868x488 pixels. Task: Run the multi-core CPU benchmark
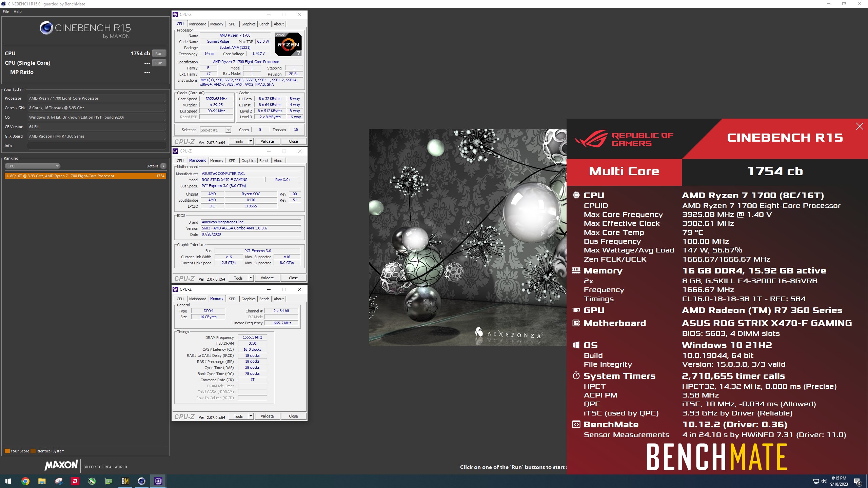coord(159,54)
